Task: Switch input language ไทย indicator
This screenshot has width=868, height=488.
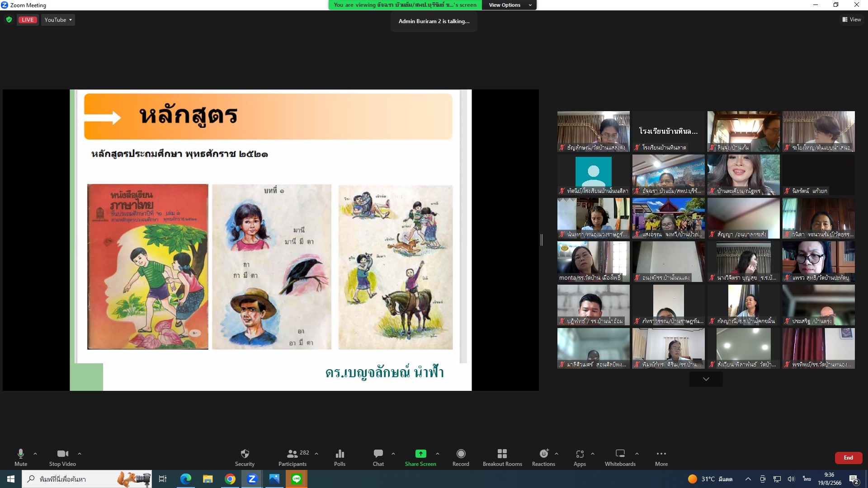Action: point(807,479)
